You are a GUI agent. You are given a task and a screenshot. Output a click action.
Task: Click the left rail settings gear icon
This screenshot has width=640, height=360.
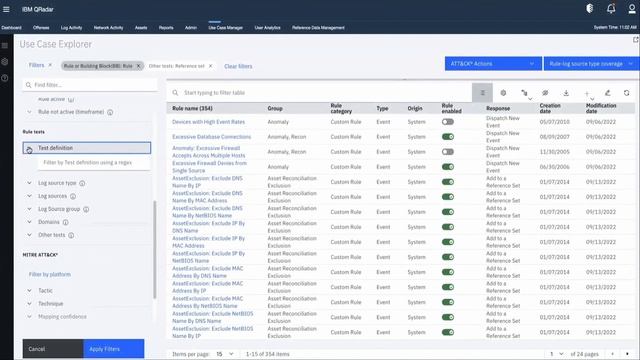[x=5, y=62]
